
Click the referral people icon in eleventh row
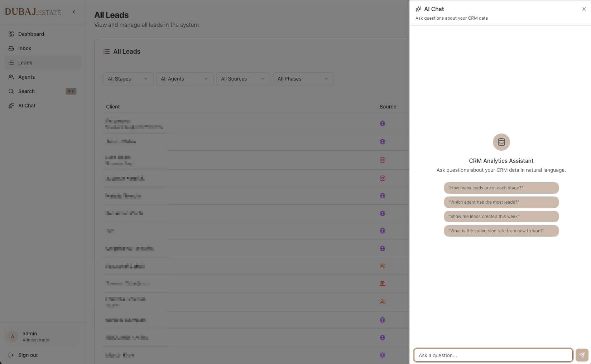pos(383,302)
